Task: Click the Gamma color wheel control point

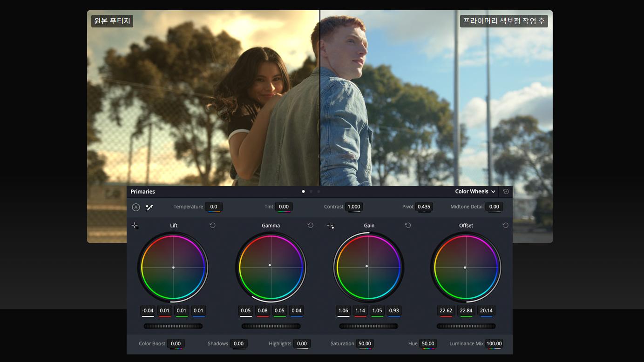Action: [x=270, y=265]
